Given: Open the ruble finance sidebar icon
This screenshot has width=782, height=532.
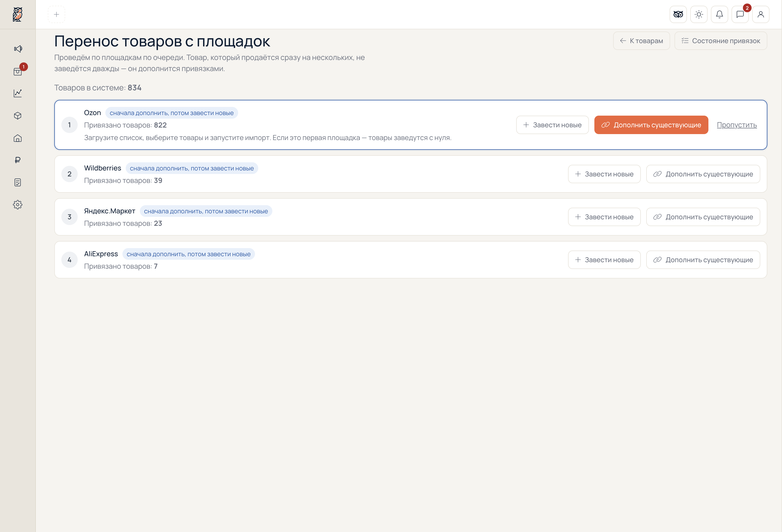Looking at the screenshot, I should pos(18,160).
